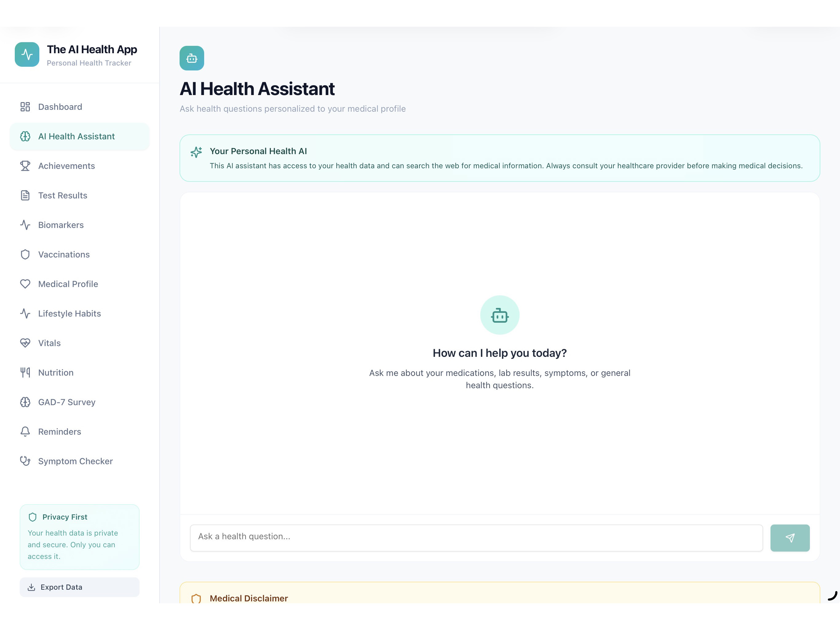Click the robot icon above the page title
This screenshot has height=630, width=840.
pyautogui.click(x=192, y=58)
